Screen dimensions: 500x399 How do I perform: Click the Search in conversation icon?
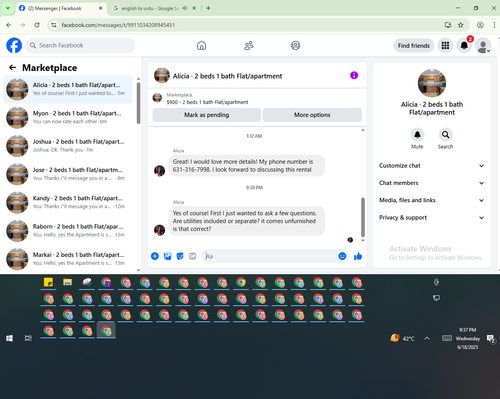pyautogui.click(x=445, y=135)
